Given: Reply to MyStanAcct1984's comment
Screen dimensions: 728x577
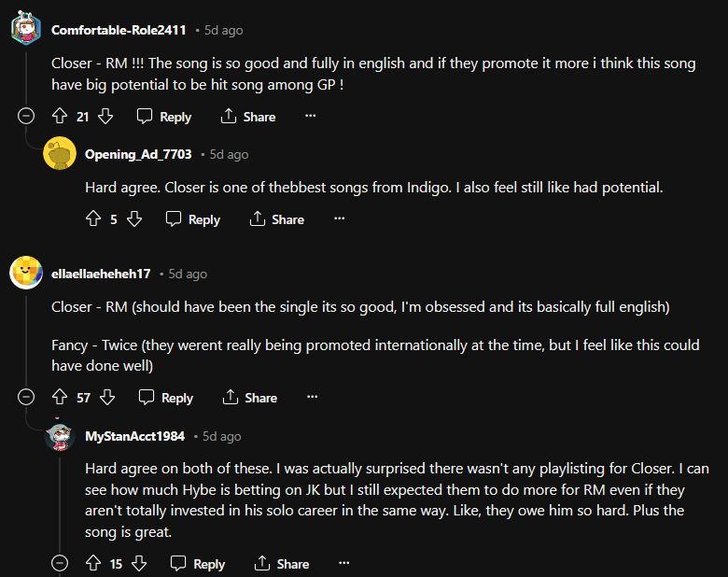Looking at the screenshot, I should [198, 564].
